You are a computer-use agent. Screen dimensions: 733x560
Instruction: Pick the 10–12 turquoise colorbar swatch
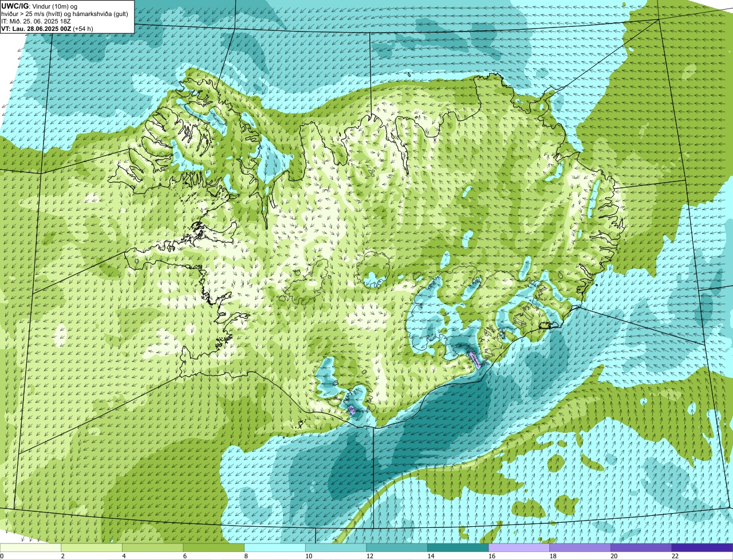336,547
